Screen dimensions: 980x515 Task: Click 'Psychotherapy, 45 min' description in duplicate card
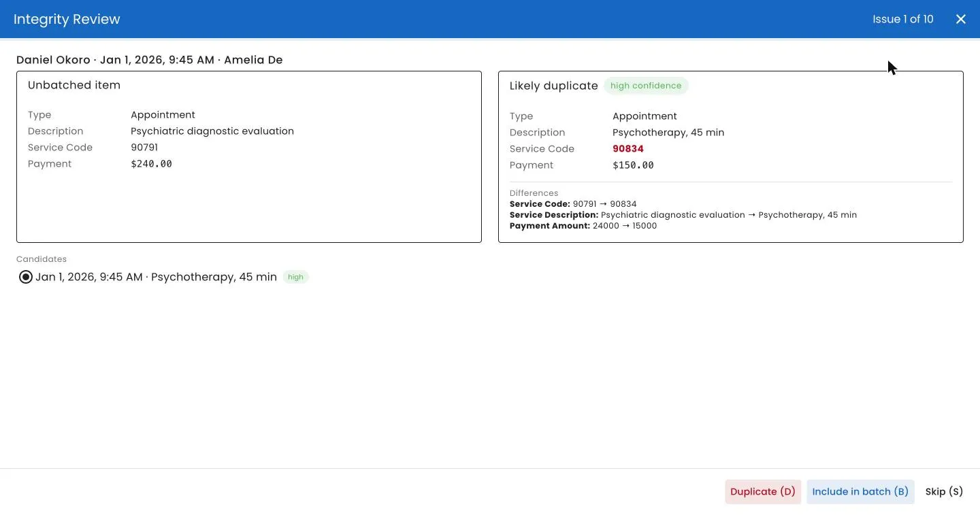point(668,133)
